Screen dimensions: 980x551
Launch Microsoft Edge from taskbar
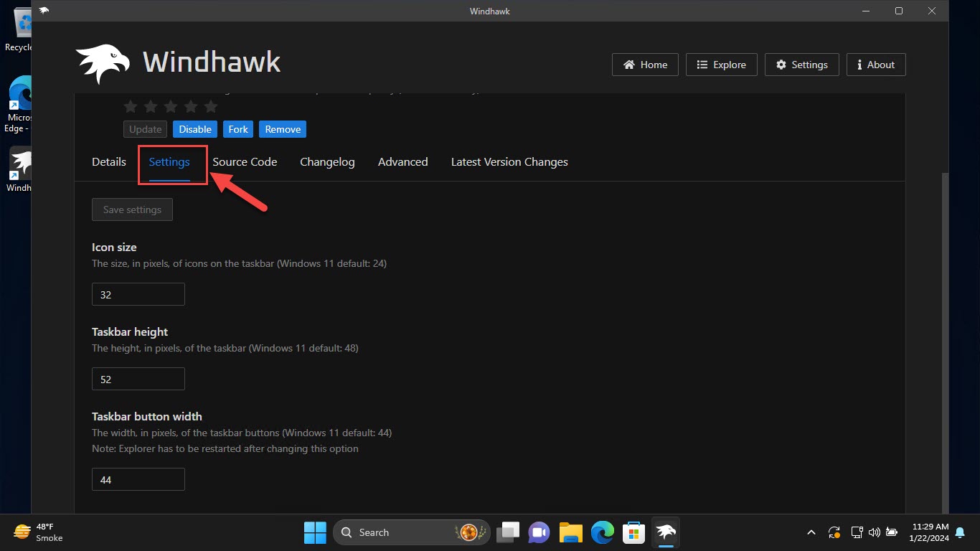click(x=602, y=532)
